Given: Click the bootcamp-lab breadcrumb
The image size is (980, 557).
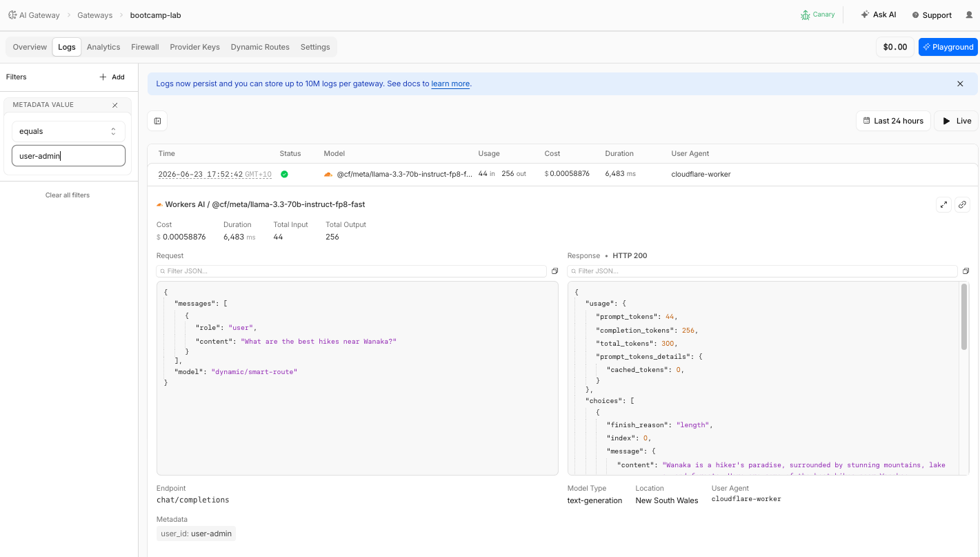Looking at the screenshot, I should [155, 15].
